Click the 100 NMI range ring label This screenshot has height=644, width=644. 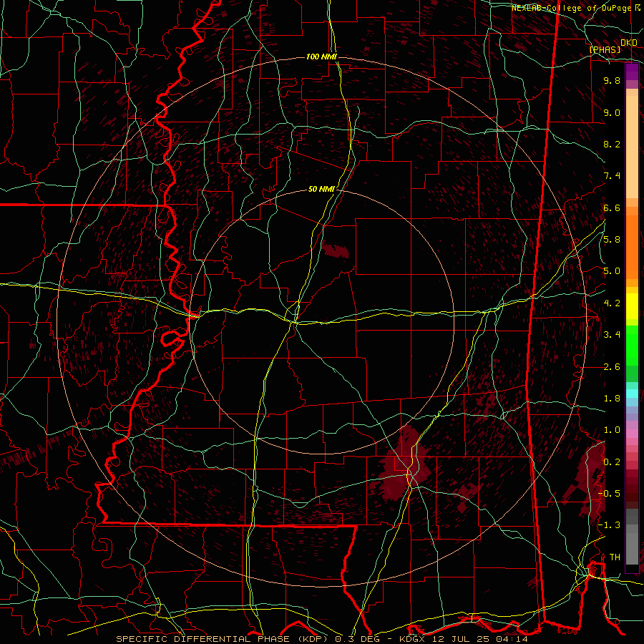[321, 57]
